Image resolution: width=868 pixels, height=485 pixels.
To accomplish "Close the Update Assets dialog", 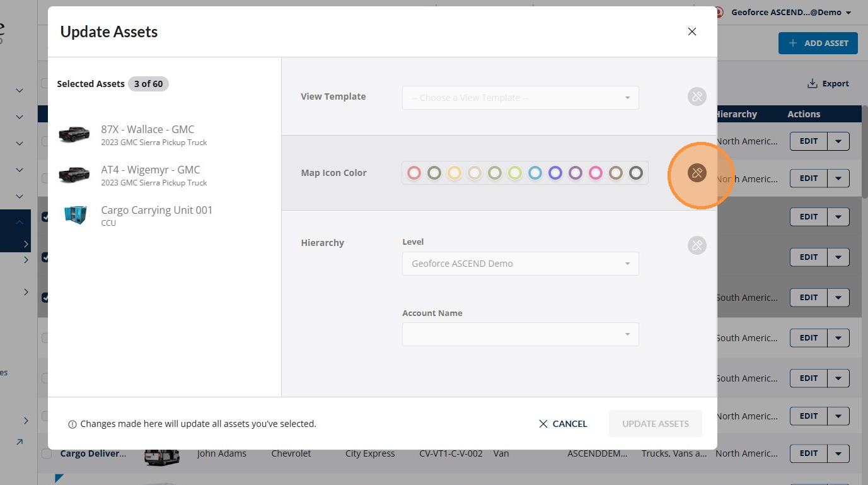I will [x=692, y=32].
